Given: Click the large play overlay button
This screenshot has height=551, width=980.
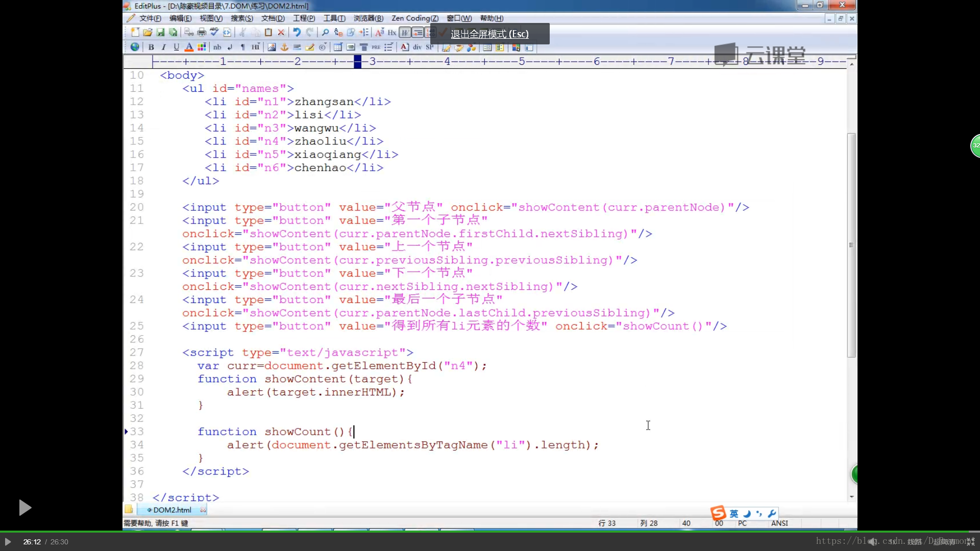Looking at the screenshot, I should [24, 508].
